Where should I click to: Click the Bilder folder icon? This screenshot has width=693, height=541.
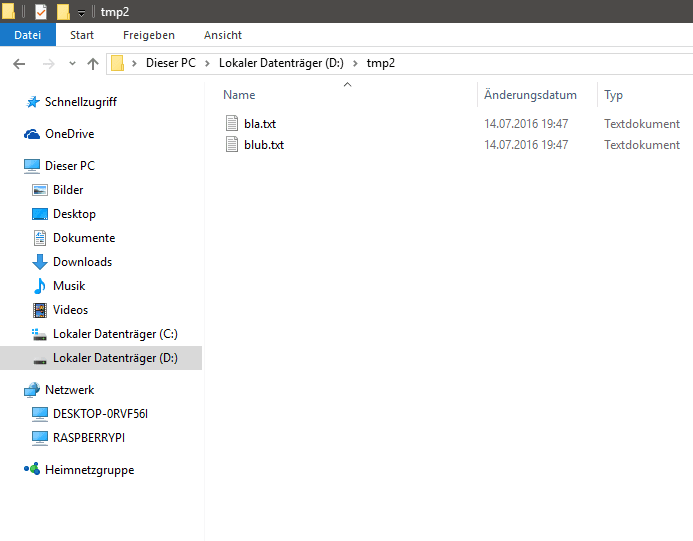coord(40,190)
